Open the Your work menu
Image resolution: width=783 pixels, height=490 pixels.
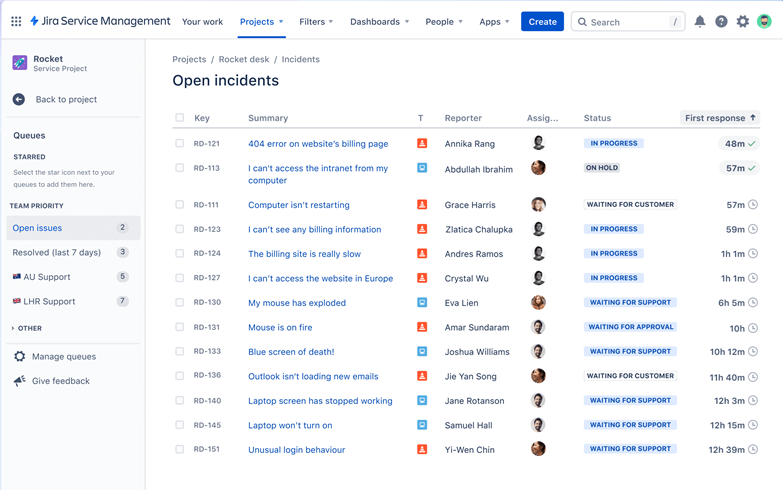202,21
